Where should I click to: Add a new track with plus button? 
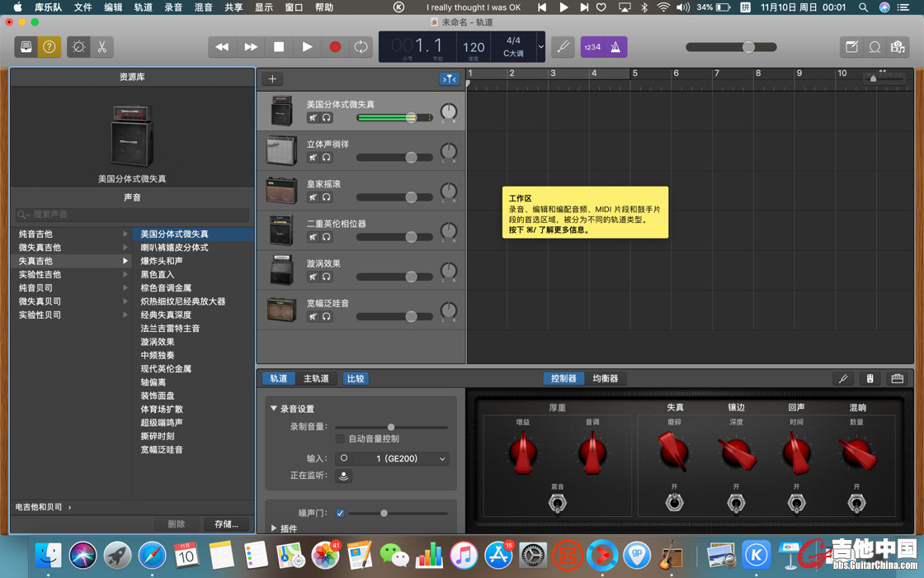coord(272,79)
